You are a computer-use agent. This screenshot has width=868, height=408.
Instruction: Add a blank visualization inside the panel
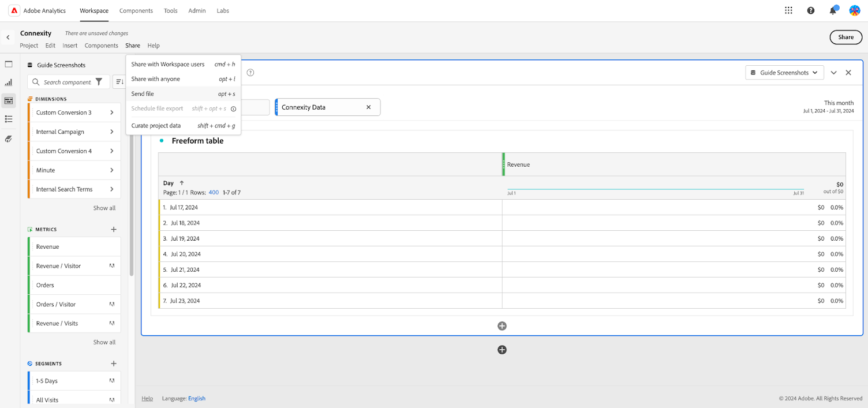click(502, 326)
